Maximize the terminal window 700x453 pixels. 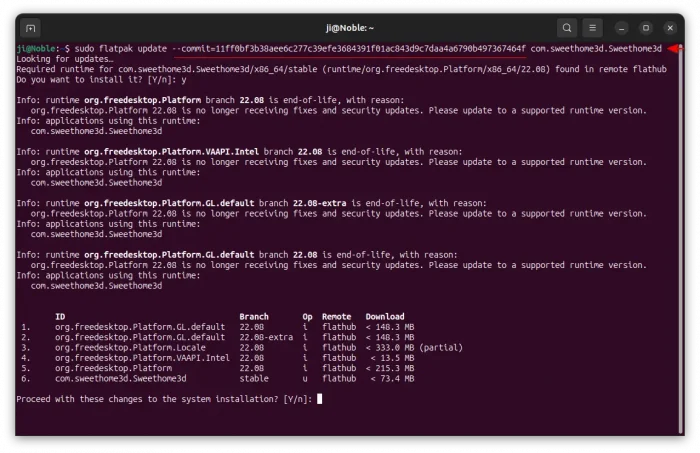pyautogui.click(x=646, y=28)
